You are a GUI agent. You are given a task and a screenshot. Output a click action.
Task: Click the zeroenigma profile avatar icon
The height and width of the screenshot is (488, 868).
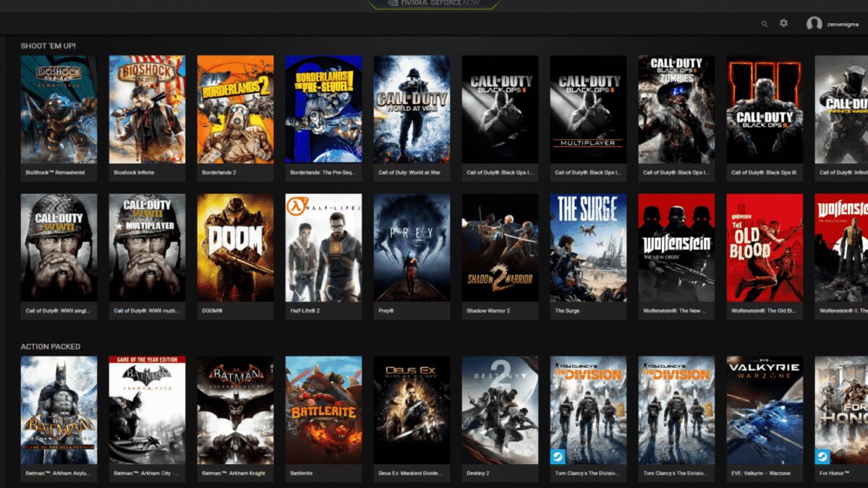(x=814, y=24)
